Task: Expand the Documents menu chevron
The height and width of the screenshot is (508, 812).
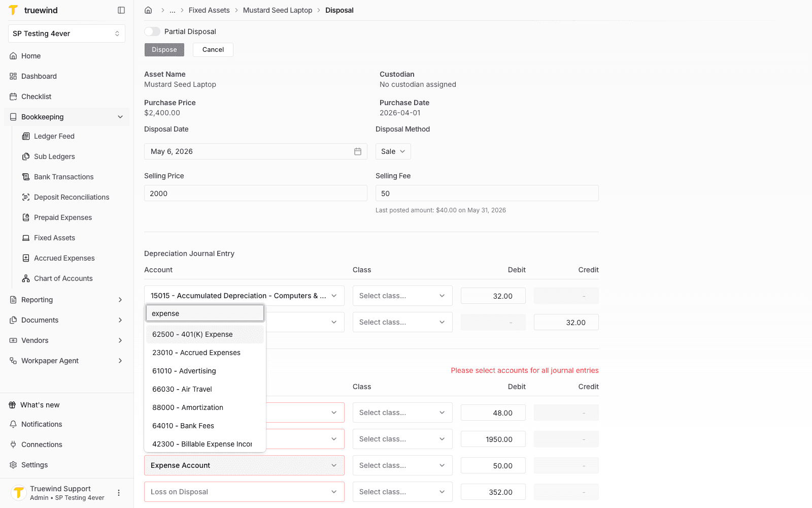Action: pyautogui.click(x=120, y=320)
